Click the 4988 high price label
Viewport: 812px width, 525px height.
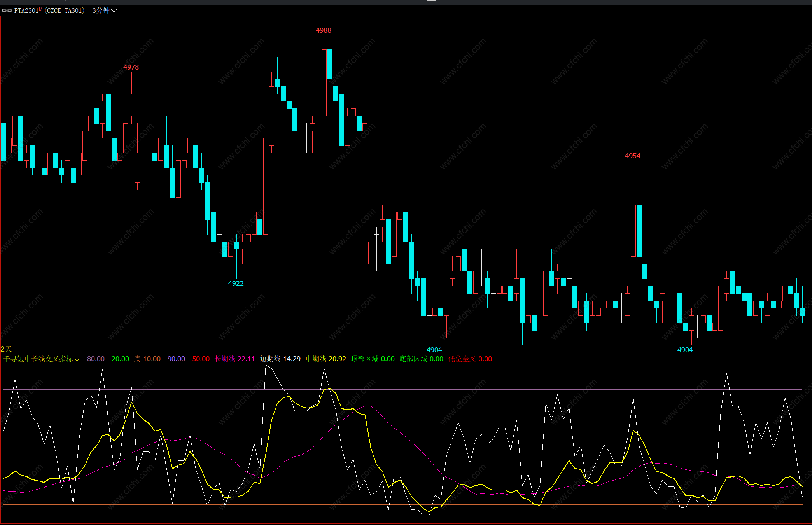pos(323,30)
